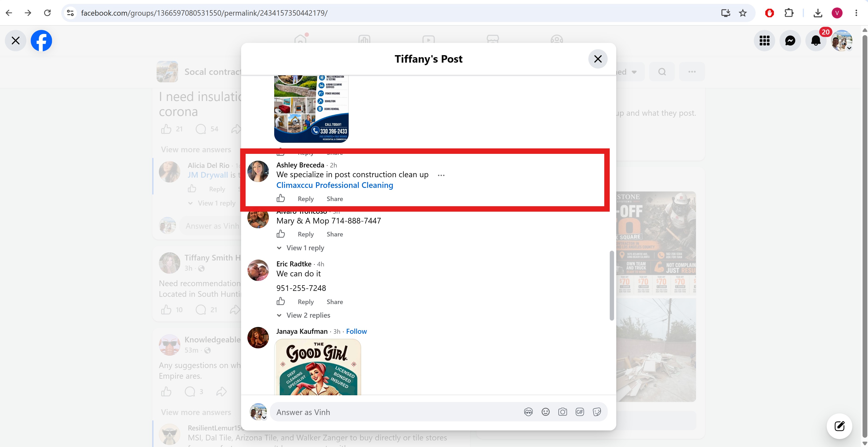Switch commenting identity via avatar next to answer box

[x=258, y=412]
